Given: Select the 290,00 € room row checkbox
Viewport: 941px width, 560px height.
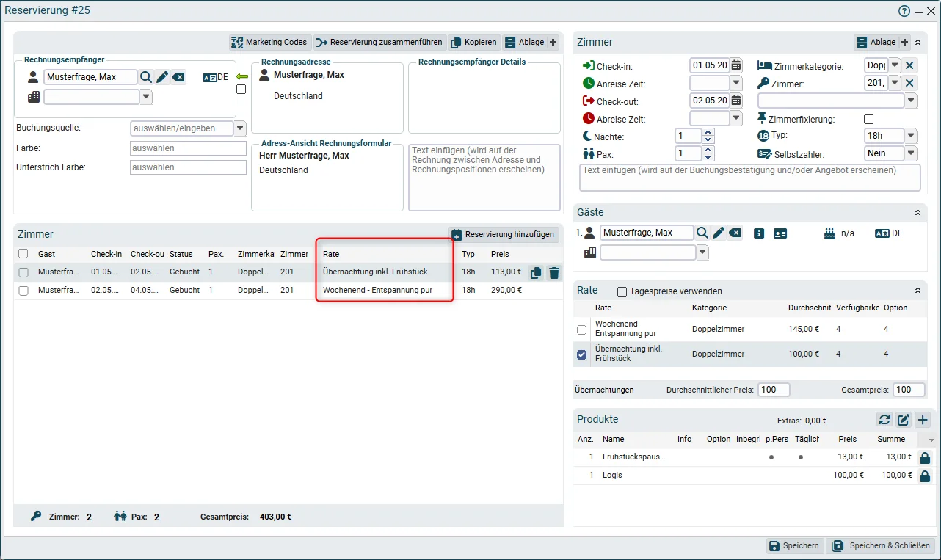Looking at the screenshot, I should [23, 291].
